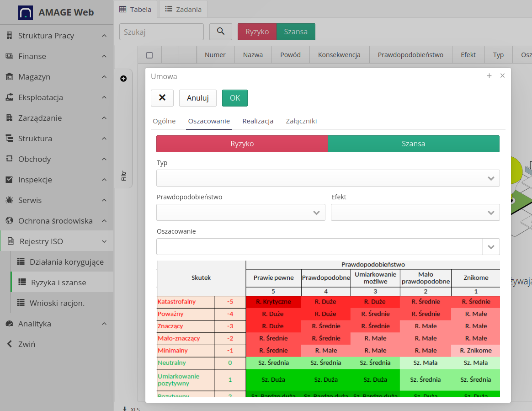Click the plus icon above Filtr panel

tap(123, 79)
